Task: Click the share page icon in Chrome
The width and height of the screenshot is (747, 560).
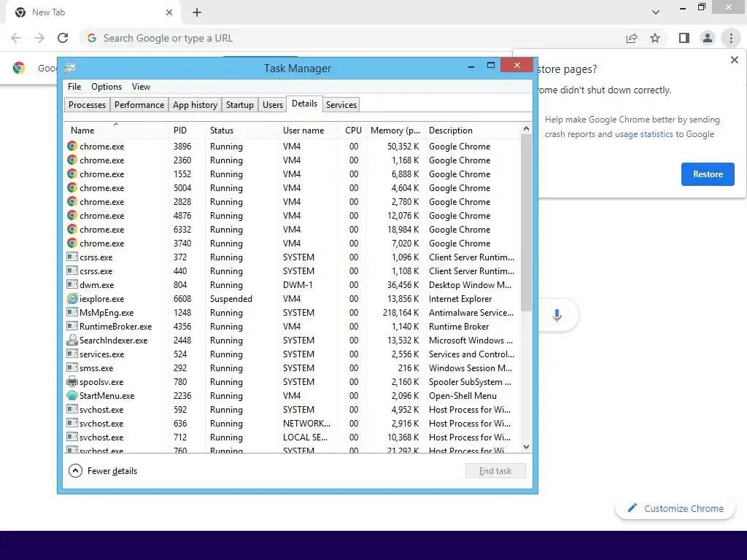Action: [x=632, y=38]
